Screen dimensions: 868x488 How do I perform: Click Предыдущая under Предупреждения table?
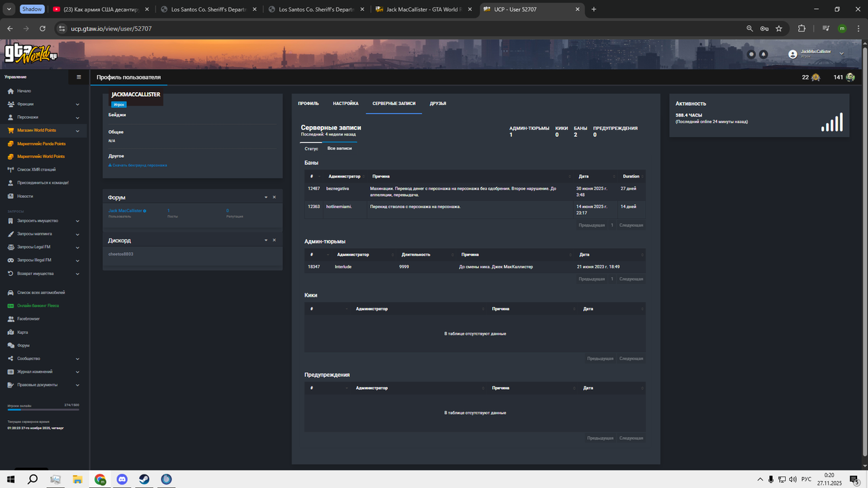click(600, 438)
